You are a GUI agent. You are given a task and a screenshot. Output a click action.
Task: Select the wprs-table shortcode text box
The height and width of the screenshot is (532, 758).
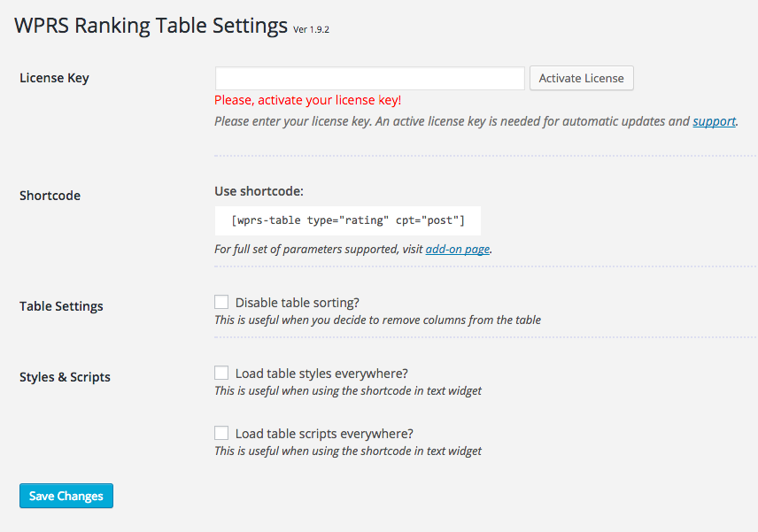point(348,220)
